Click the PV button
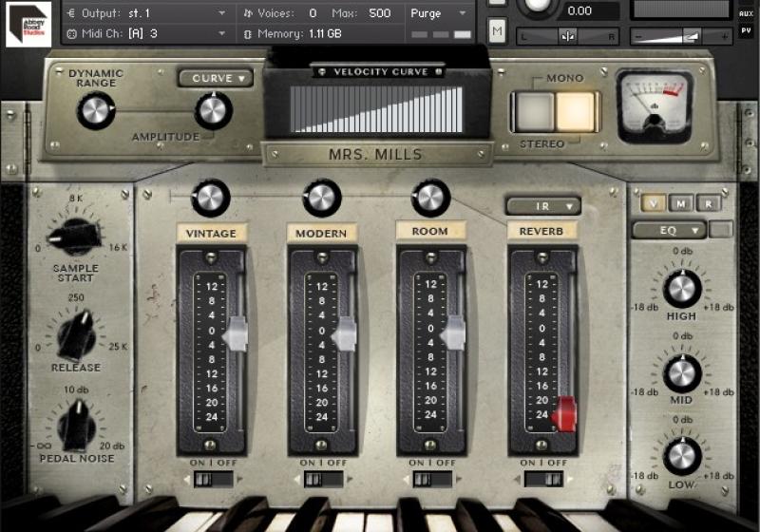This screenshot has width=760, height=532. tap(746, 31)
